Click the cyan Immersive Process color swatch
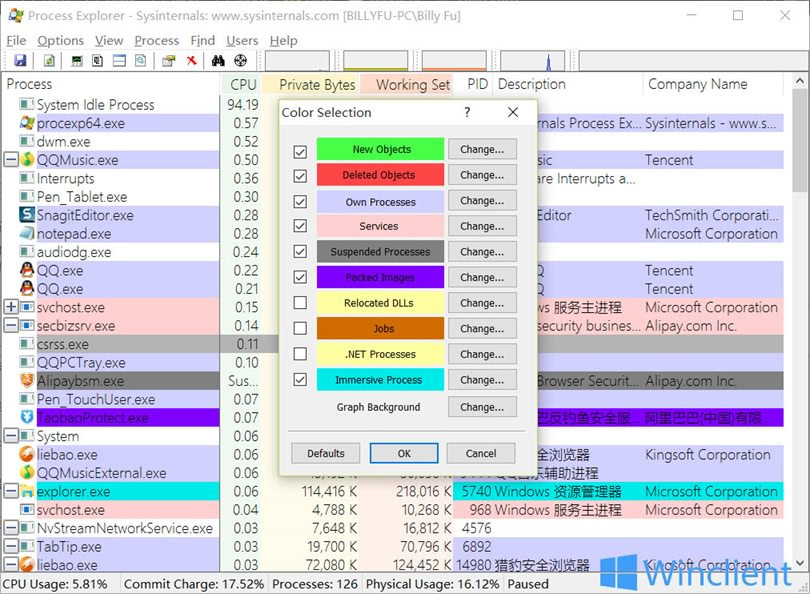 click(x=380, y=380)
